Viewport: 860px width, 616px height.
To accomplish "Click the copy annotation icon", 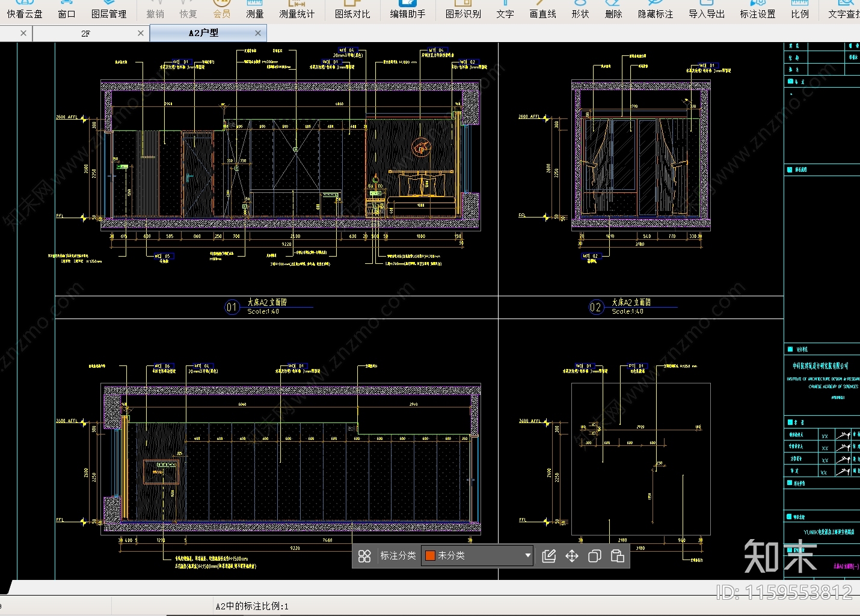I will pyautogui.click(x=595, y=556).
